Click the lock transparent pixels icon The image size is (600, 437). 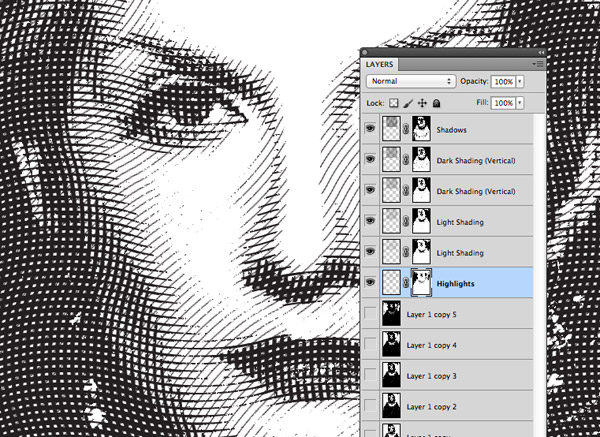pos(393,103)
